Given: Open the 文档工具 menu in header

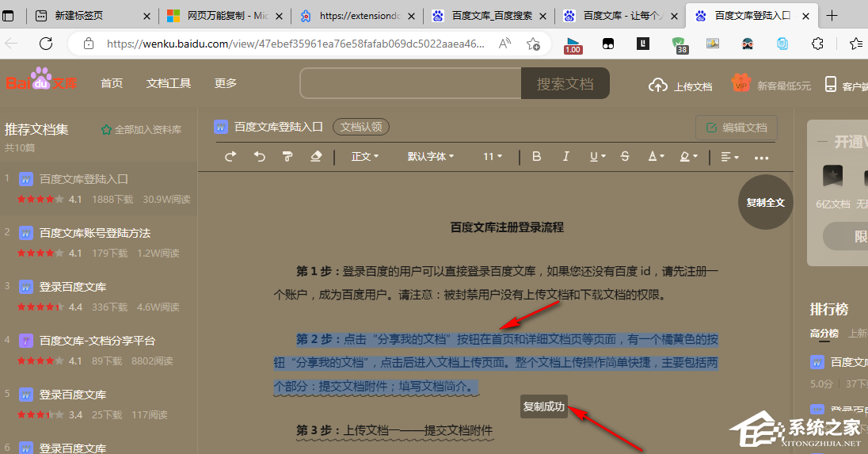Looking at the screenshot, I should click(x=169, y=83).
